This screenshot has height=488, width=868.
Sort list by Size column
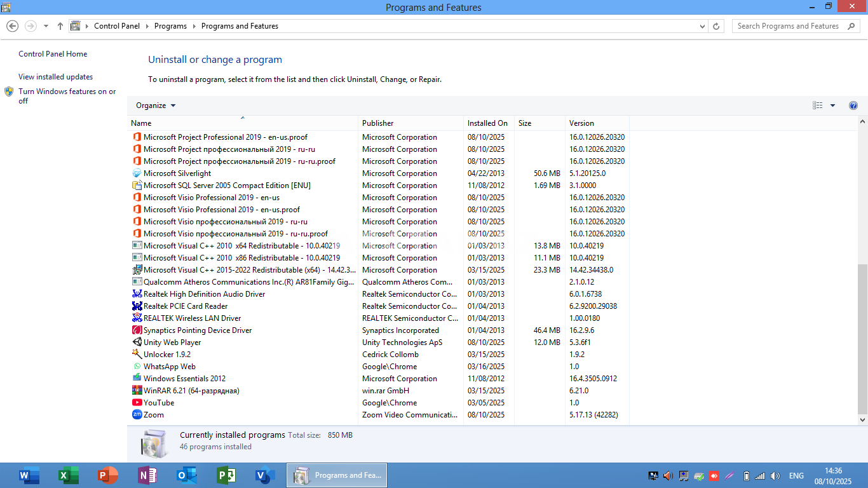coord(540,123)
